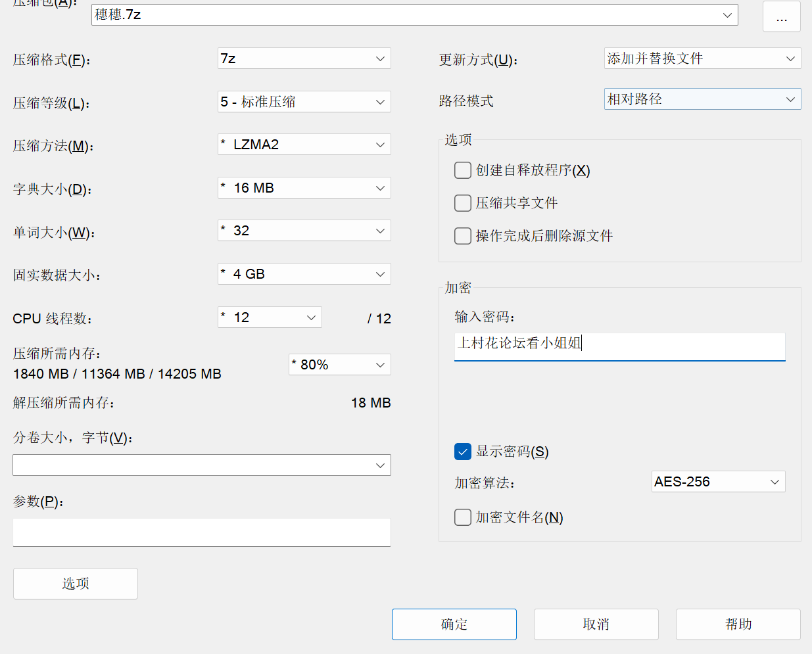
Task: Click the browse (...) button for archive path
Action: 781,16
